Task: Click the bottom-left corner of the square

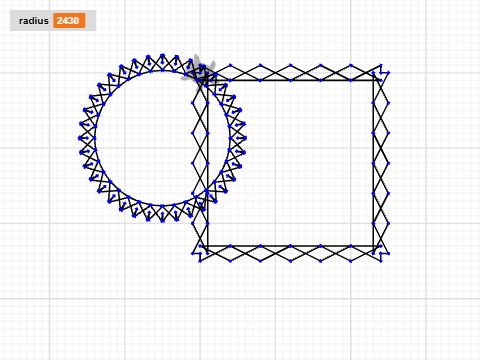Action: (208, 246)
